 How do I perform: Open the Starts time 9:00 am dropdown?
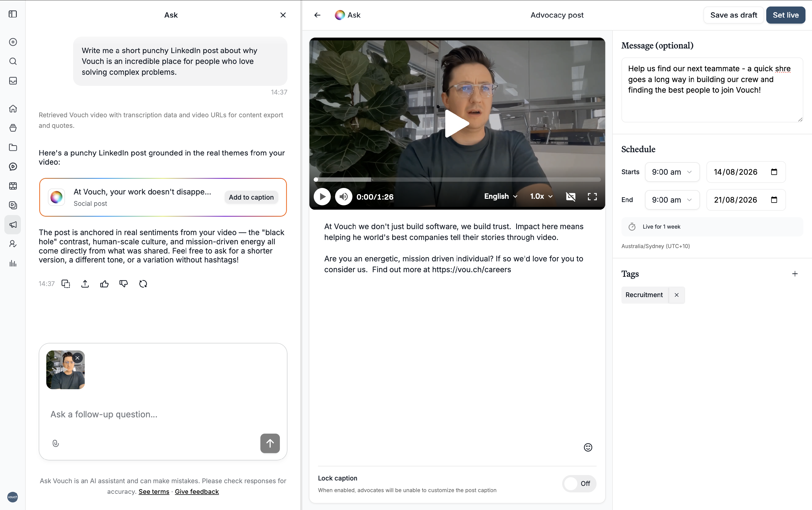pos(672,172)
